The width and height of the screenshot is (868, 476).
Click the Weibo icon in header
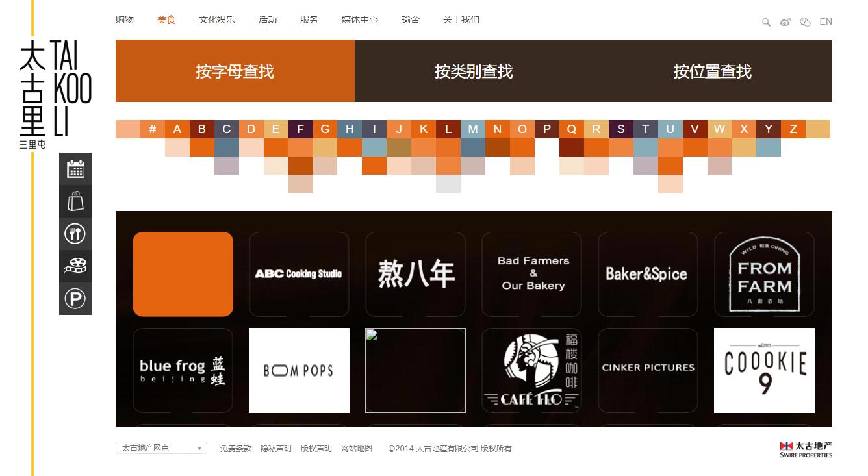pyautogui.click(x=785, y=22)
